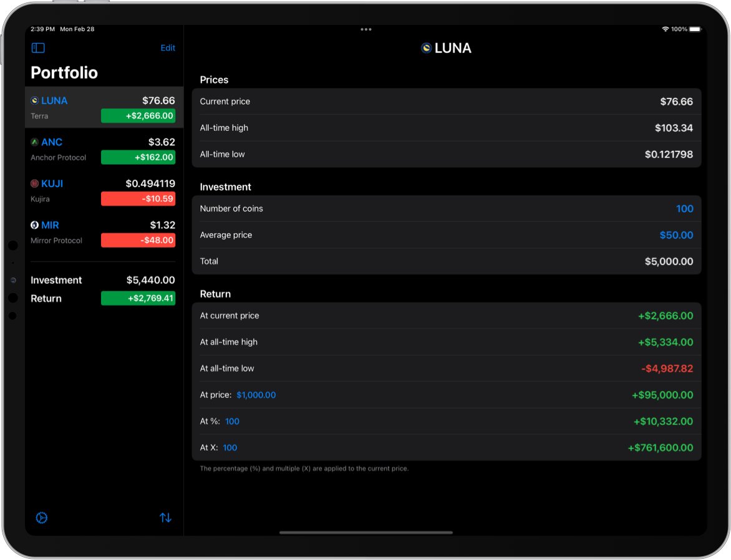
Task: Click the All-time low $0.121798 value
Action: [669, 154]
